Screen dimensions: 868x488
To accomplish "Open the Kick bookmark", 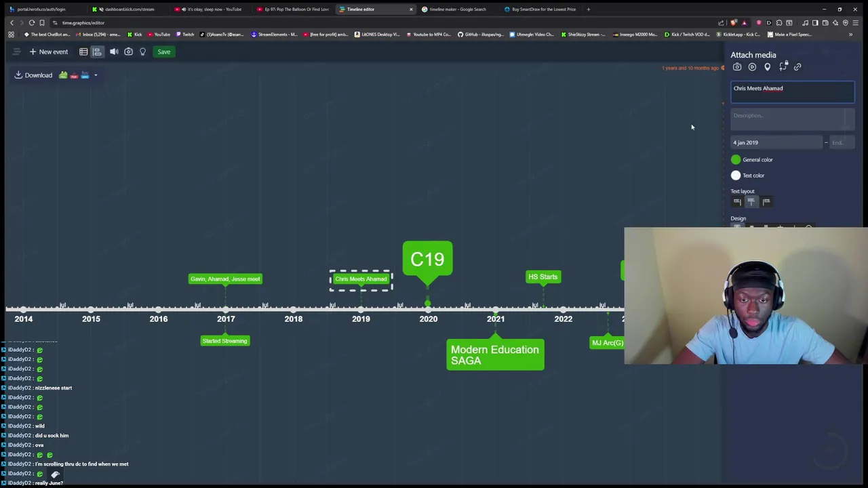I will pos(134,35).
